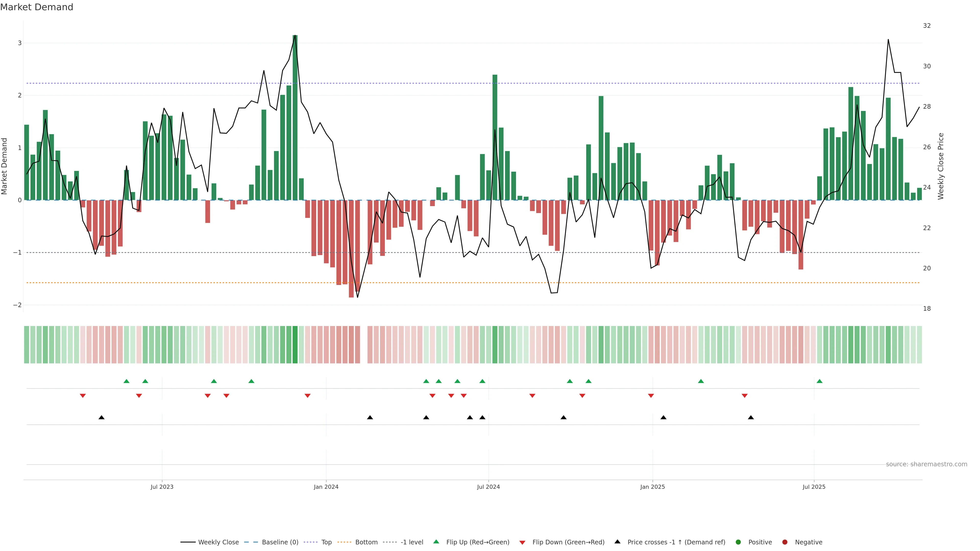The image size is (980, 551).
Task: Click the Market Demand chart title
Action: point(36,7)
